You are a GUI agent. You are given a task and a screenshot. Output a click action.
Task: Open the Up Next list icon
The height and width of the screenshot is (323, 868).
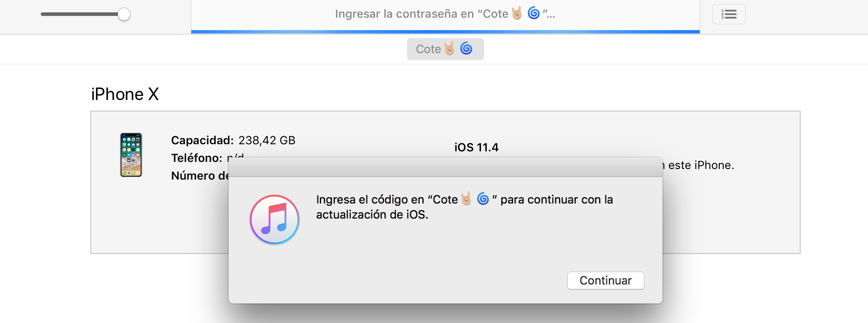(728, 14)
